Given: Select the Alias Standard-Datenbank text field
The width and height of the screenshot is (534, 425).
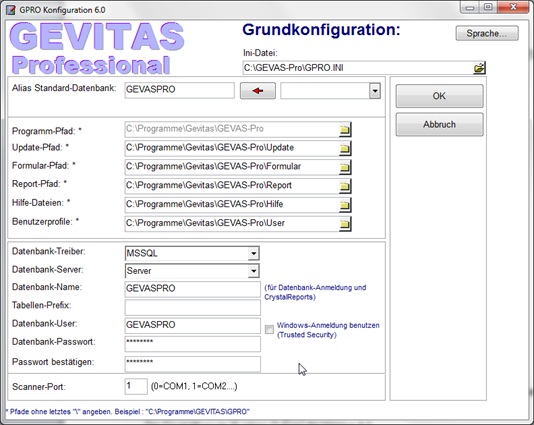Looking at the screenshot, I should (179, 90).
